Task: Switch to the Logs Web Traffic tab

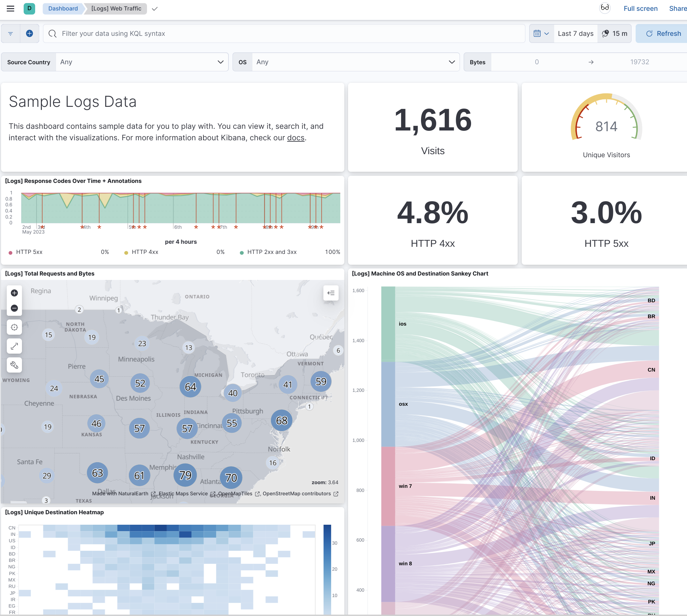Action: point(117,8)
